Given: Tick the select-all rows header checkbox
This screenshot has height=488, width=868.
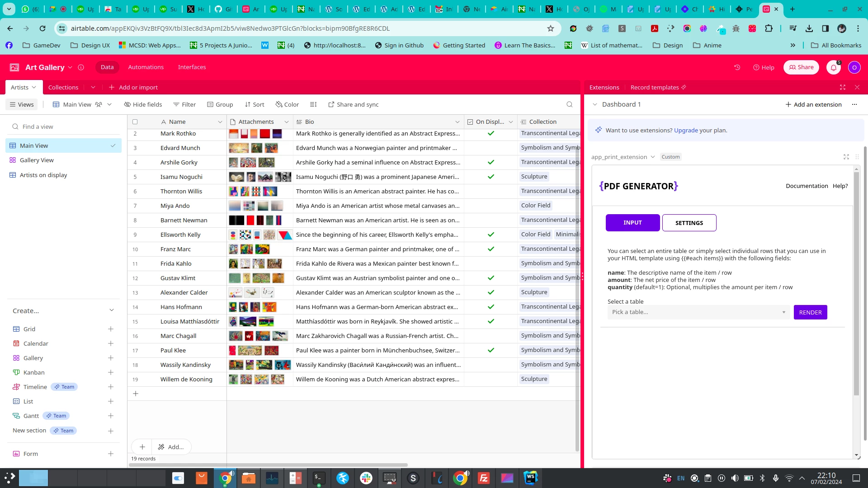Looking at the screenshot, I should (135, 122).
